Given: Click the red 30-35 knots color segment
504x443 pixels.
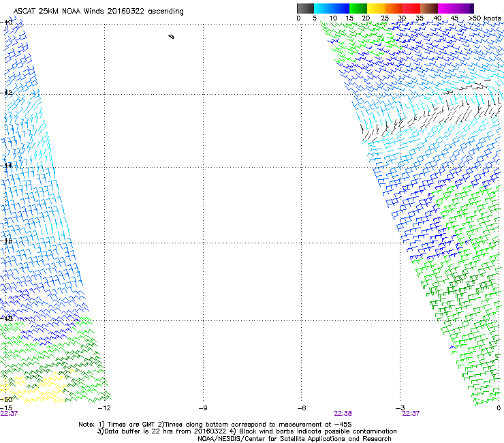Looking at the screenshot, I should tap(411, 8).
